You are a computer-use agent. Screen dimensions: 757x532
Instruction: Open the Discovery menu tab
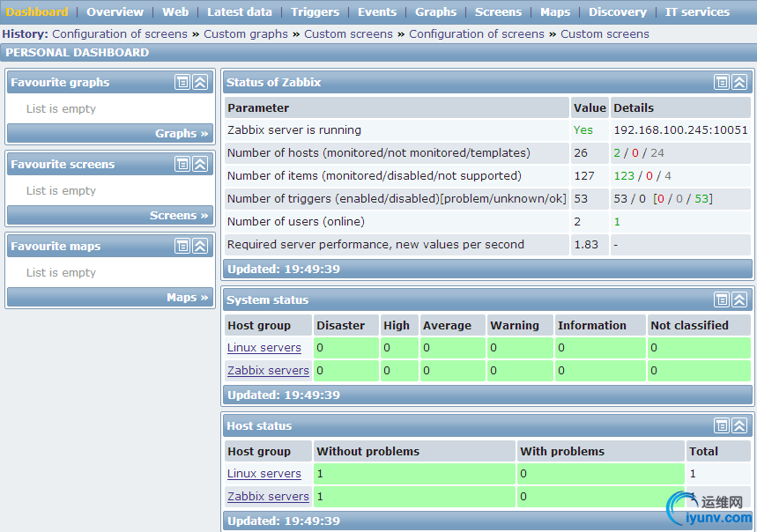pos(618,12)
